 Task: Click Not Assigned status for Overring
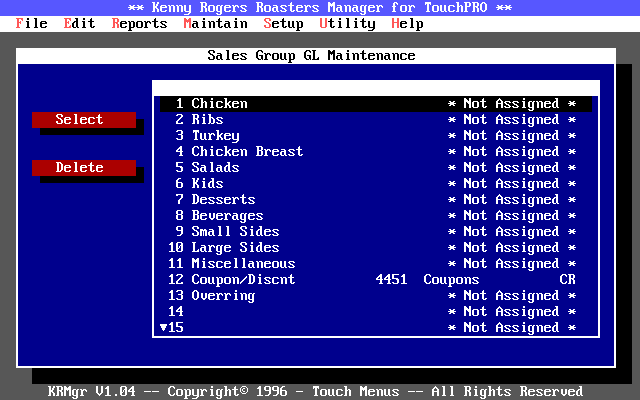(511, 296)
